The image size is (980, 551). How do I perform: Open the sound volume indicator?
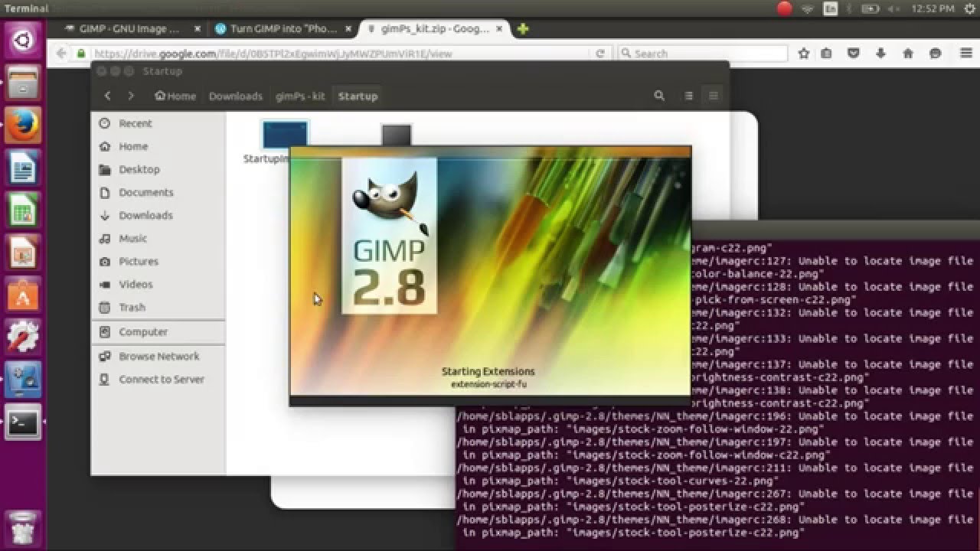tap(893, 8)
